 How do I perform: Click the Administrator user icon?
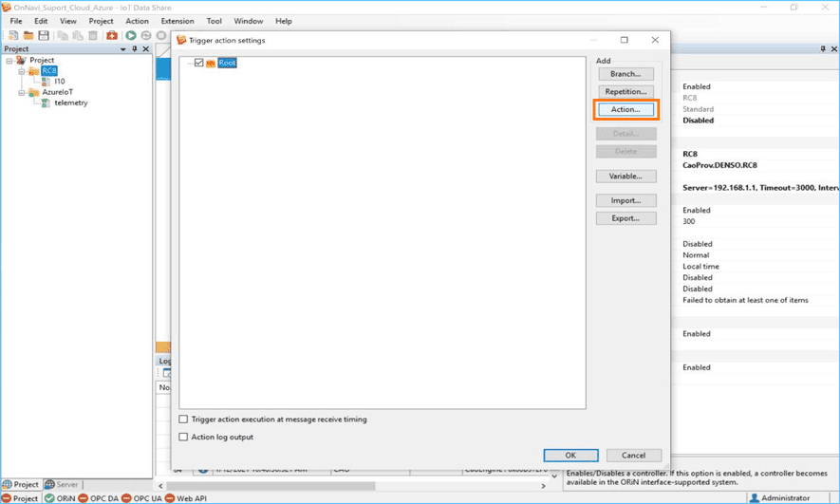click(755, 498)
